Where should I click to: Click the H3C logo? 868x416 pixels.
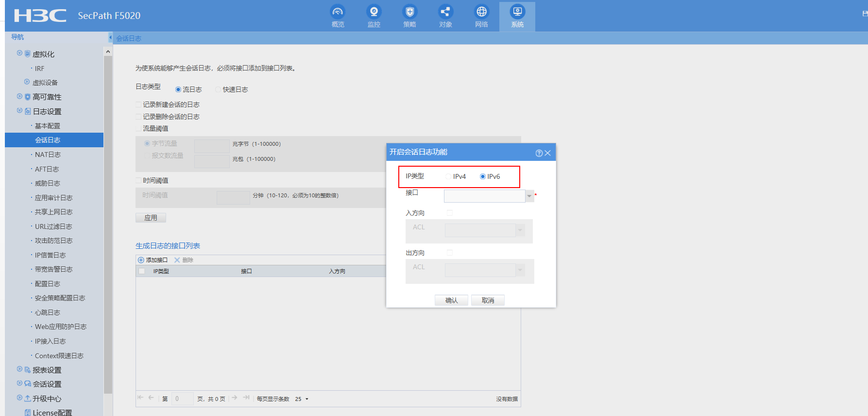(x=40, y=16)
